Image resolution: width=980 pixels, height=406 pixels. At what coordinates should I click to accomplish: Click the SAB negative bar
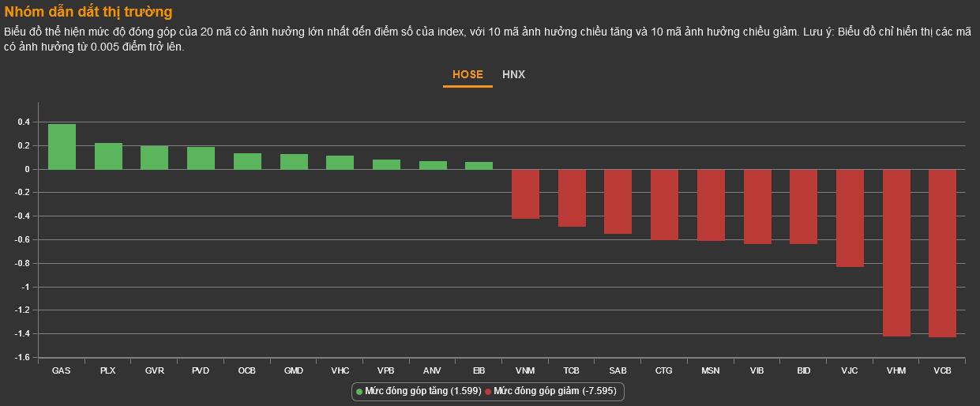coord(618,201)
